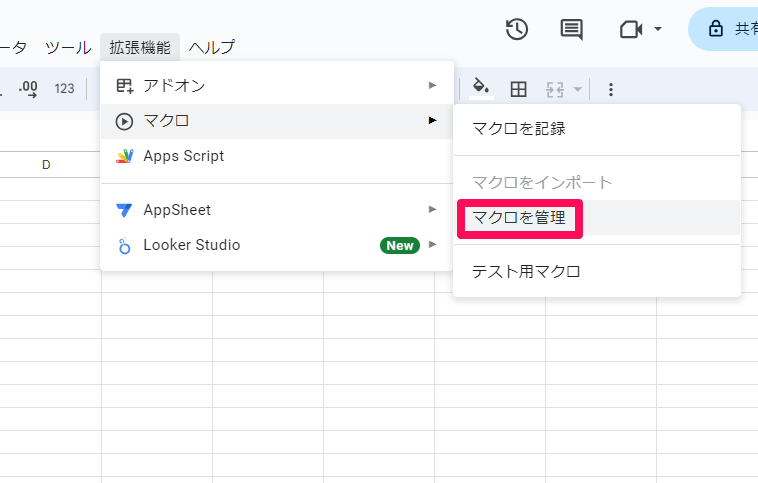758x483 pixels.
Task: Expand the アドオン submenu arrow
Action: pos(433,86)
